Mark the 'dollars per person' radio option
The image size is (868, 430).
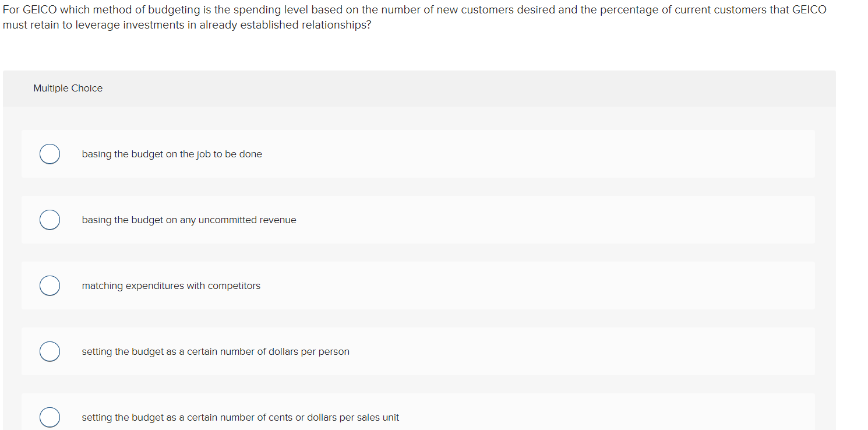(x=50, y=351)
